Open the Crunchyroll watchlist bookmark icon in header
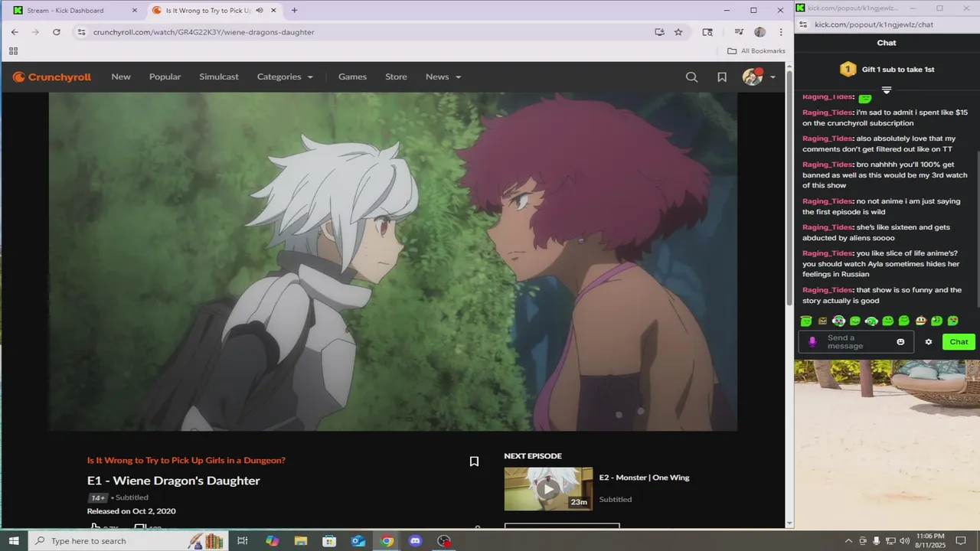This screenshot has width=980, height=551. click(722, 77)
